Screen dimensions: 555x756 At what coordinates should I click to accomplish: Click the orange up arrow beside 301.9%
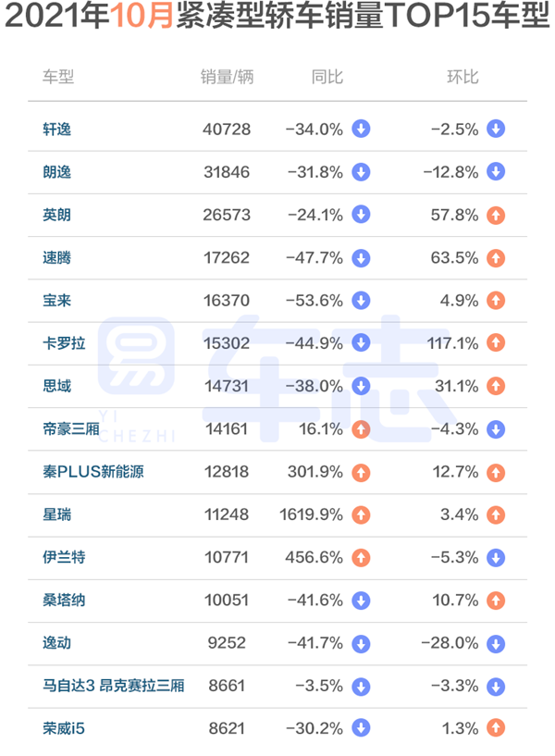361,472
